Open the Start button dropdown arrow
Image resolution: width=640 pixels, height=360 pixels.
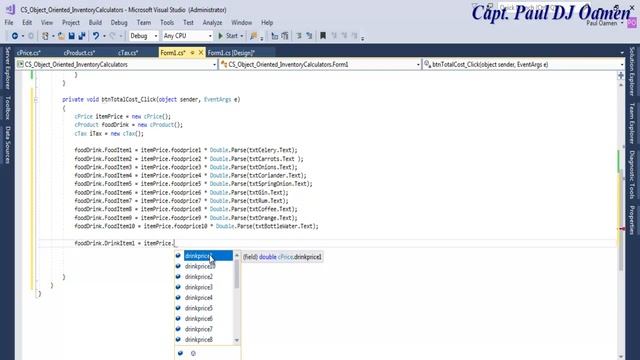(242, 36)
